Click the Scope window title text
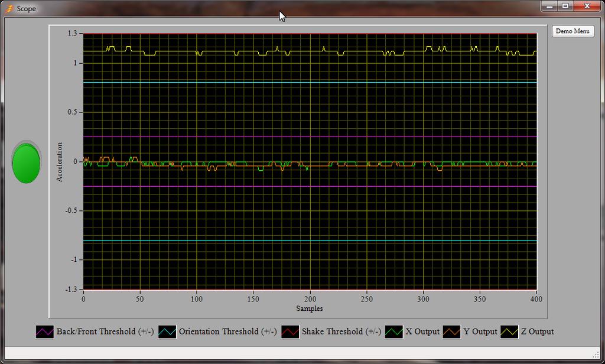 pos(26,8)
